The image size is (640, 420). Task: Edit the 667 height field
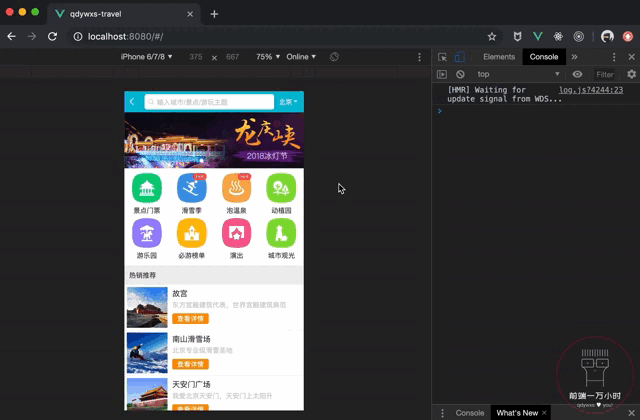pos(233,57)
